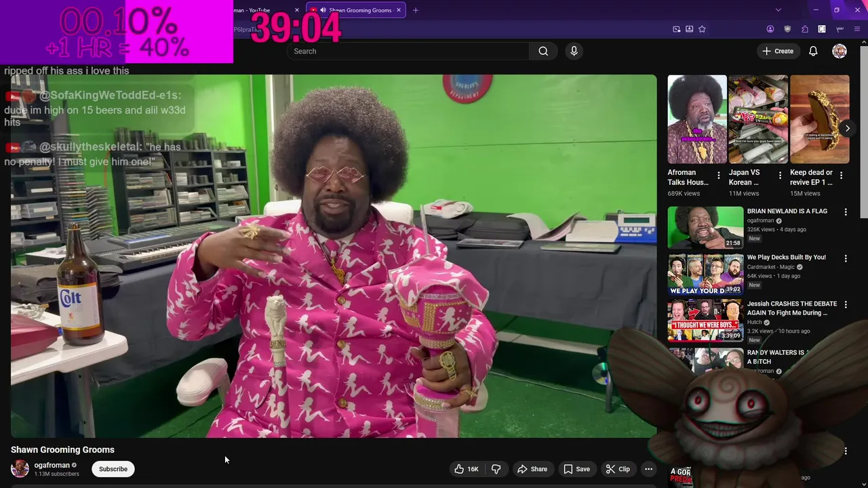Open the We Play Decks thumbnail
The height and width of the screenshot is (488, 868).
click(705, 274)
